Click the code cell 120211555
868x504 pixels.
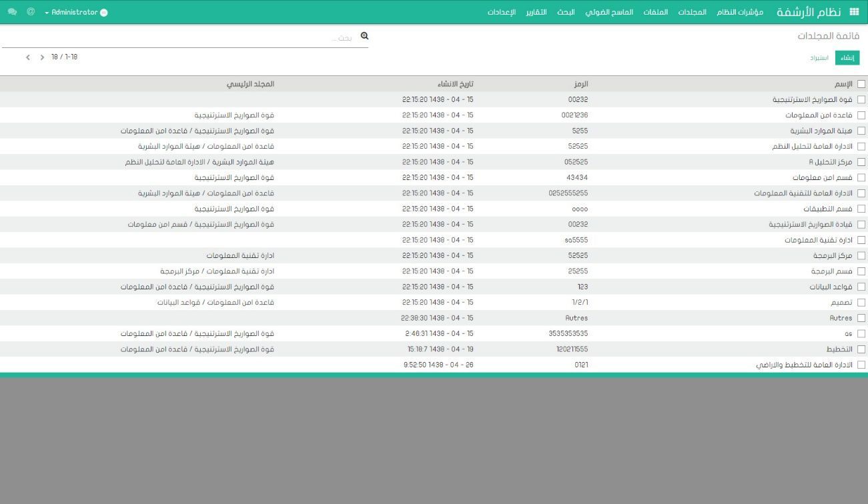tap(572, 349)
